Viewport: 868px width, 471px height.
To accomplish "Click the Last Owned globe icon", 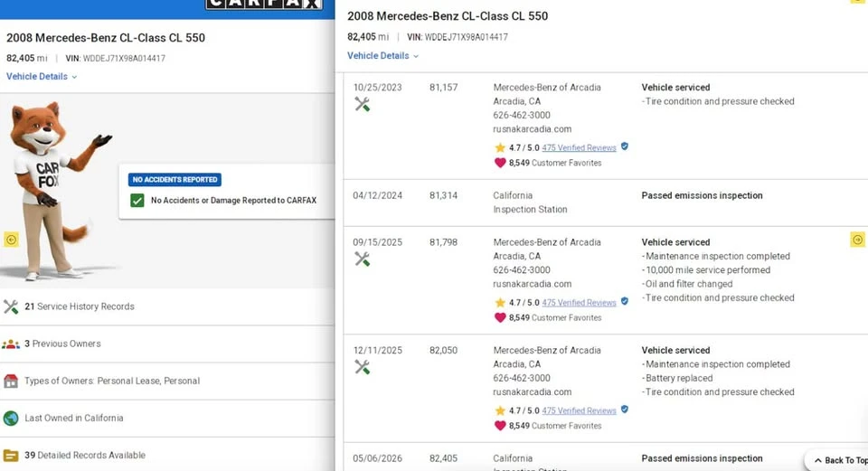I will coord(11,418).
